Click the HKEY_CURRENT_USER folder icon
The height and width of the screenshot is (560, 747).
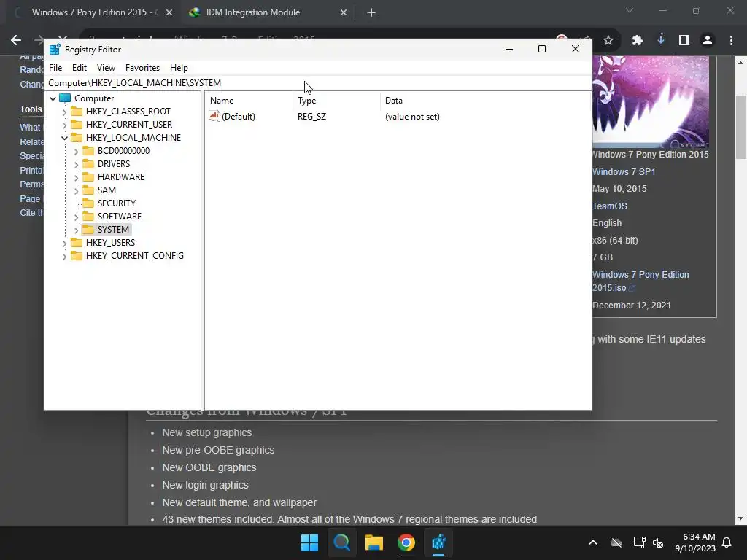click(x=77, y=125)
